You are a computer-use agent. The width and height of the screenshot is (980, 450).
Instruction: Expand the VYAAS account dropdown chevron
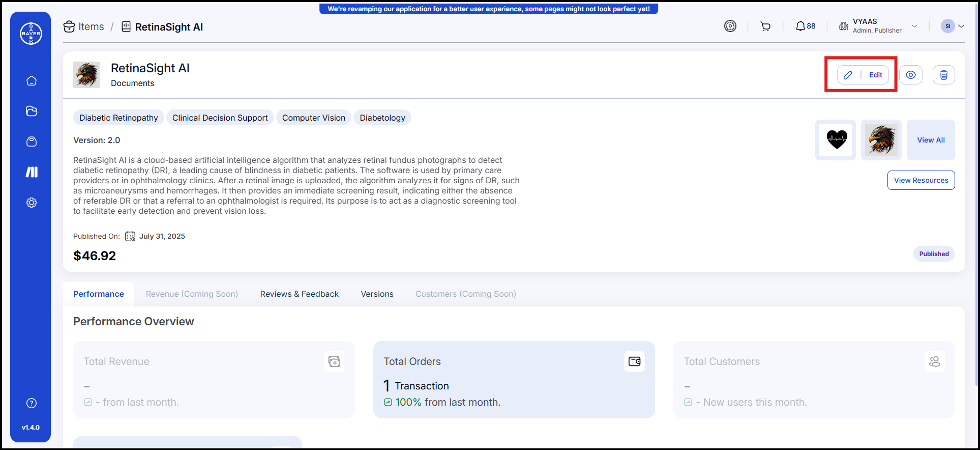914,26
